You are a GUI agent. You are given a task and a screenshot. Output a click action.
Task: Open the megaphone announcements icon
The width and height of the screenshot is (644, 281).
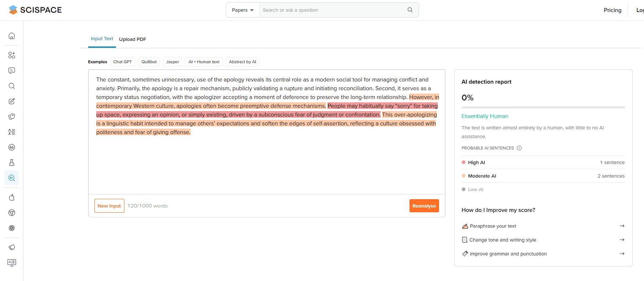click(x=12, y=247)
